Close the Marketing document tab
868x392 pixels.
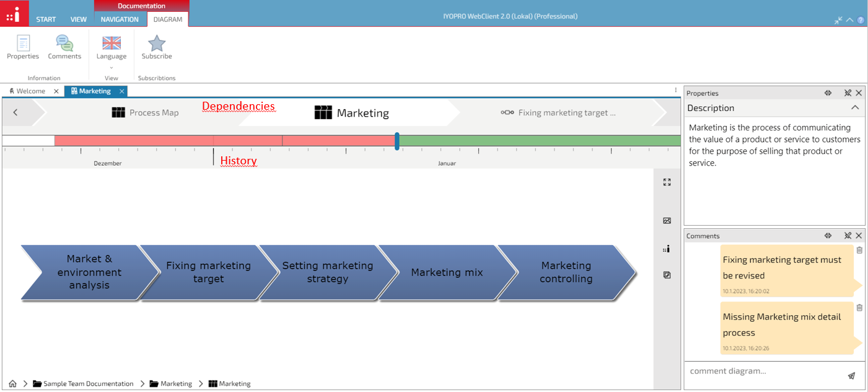pyautogui.click(x=122, y=91)
